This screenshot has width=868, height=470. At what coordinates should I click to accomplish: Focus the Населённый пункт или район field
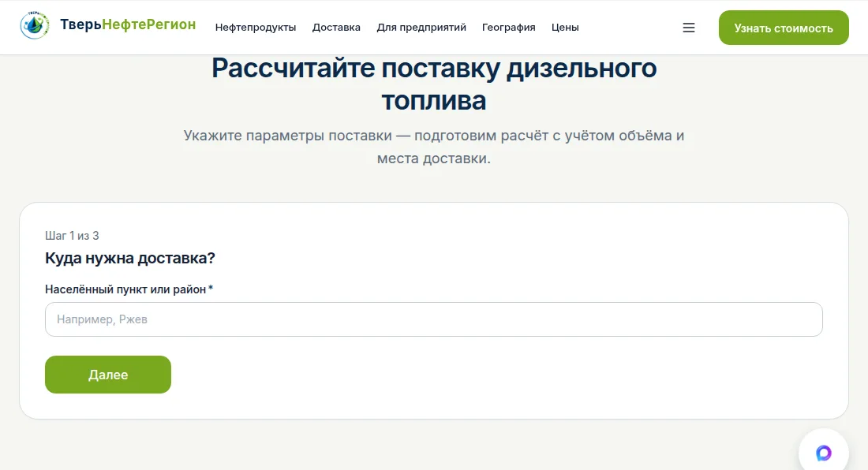tap(433, 319)
